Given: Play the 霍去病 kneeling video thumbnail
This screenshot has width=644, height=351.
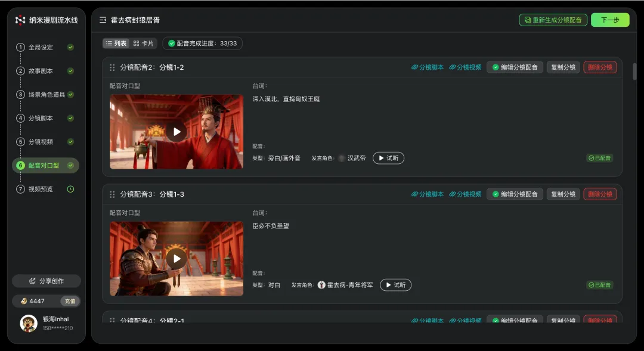Looking at the screenshot, I should tap(177, 259).
